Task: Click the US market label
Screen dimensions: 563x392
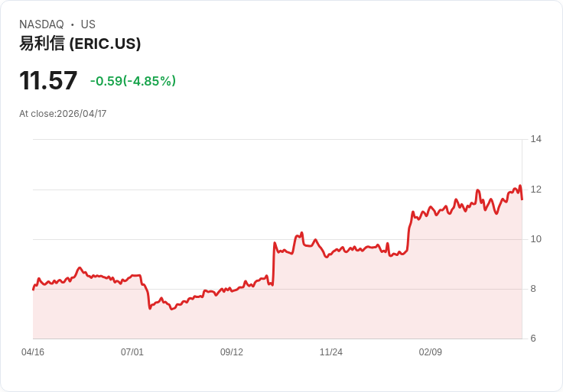Action: [x=88, y=24]
